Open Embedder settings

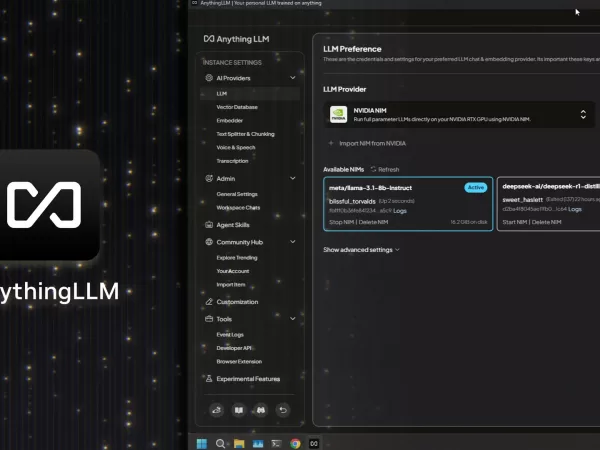click(230, 121)
